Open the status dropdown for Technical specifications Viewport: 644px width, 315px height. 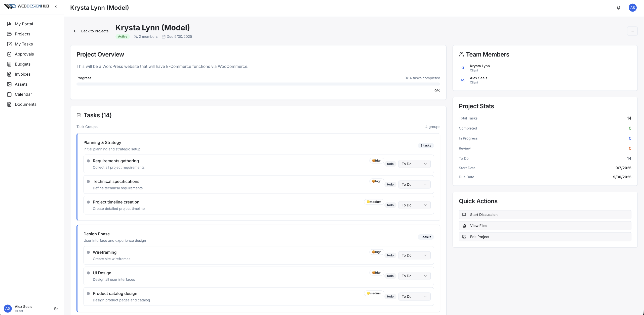(414, 184)
